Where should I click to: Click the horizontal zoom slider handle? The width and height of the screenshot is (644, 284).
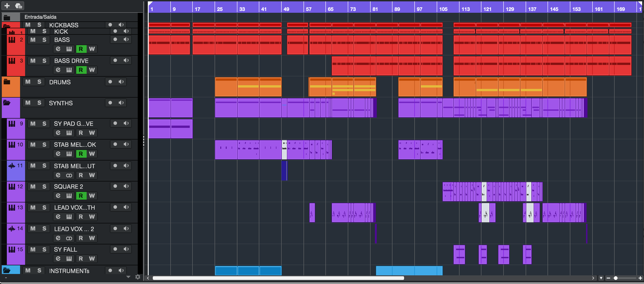pyautogui.click(x=616, y=278)
